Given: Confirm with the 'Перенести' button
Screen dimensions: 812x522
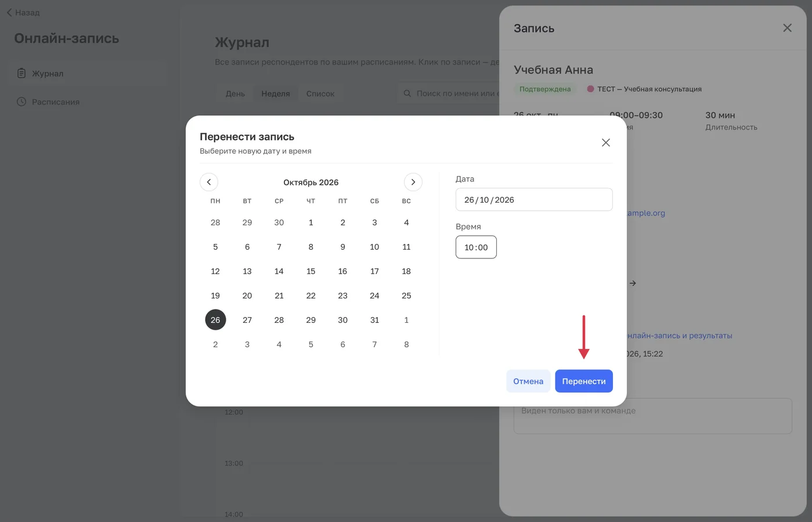Looking at the screenshot, I should (584, 381).
